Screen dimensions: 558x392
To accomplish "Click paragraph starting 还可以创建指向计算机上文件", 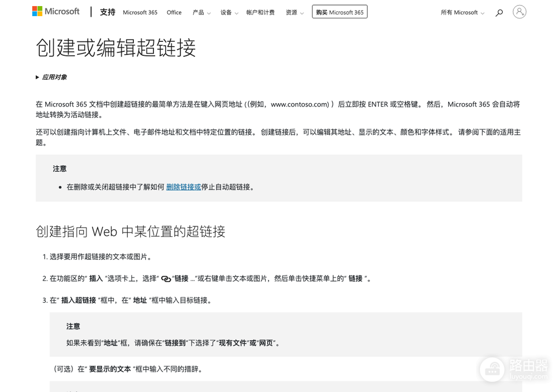I will coord(278,137).
